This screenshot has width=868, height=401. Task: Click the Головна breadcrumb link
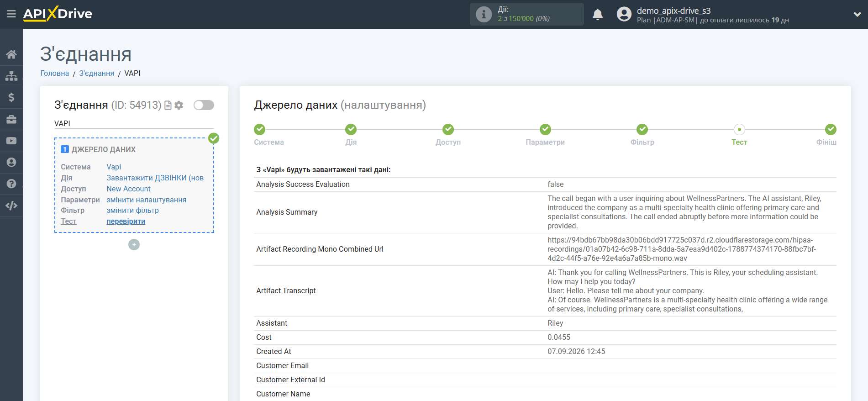(x=55, y=73)
